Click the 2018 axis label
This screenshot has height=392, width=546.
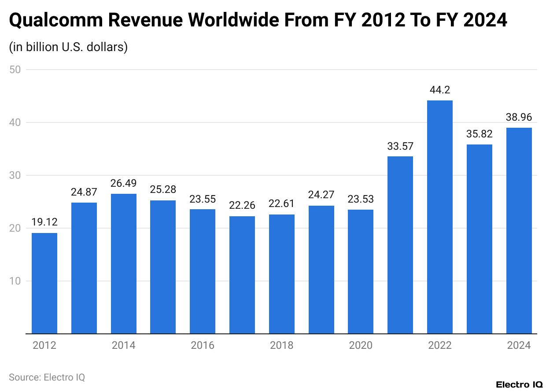pyautogui.click(x=282, y=345)
